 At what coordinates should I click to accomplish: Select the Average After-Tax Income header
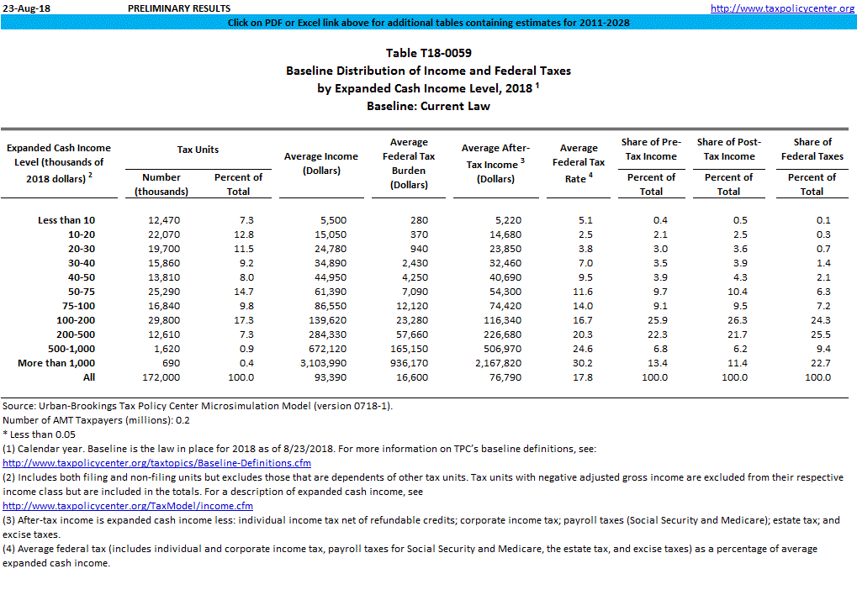click(495, 163)
